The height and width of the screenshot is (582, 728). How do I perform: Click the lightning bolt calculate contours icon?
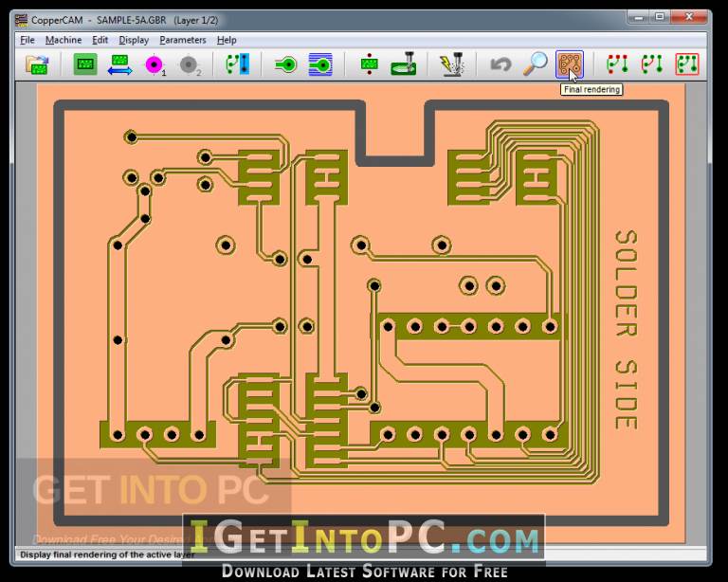pyautogui.click(x=451, y=64)
